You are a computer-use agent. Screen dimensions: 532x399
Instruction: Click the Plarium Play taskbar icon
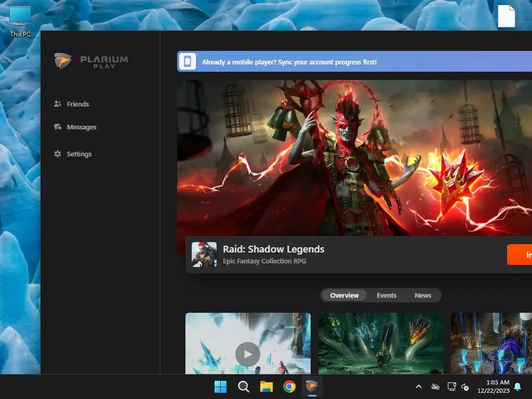(312, 387)
